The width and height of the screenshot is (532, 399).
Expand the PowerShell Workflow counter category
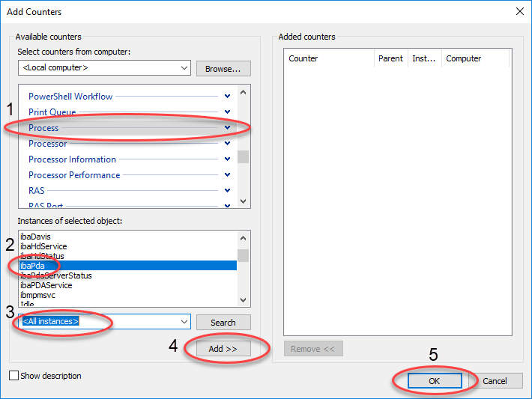(x=227, y=96)
